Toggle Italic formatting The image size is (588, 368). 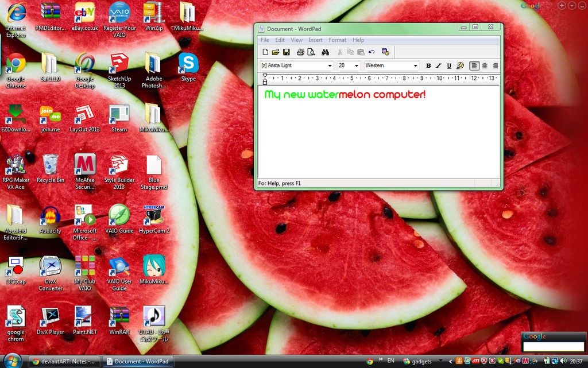click(x=439, y=65)
